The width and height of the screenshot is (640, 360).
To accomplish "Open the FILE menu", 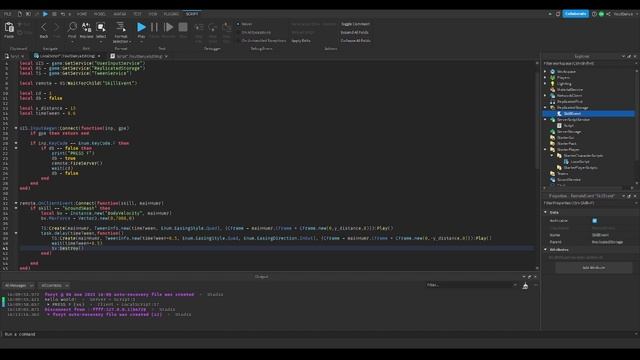I will (7, 14).
